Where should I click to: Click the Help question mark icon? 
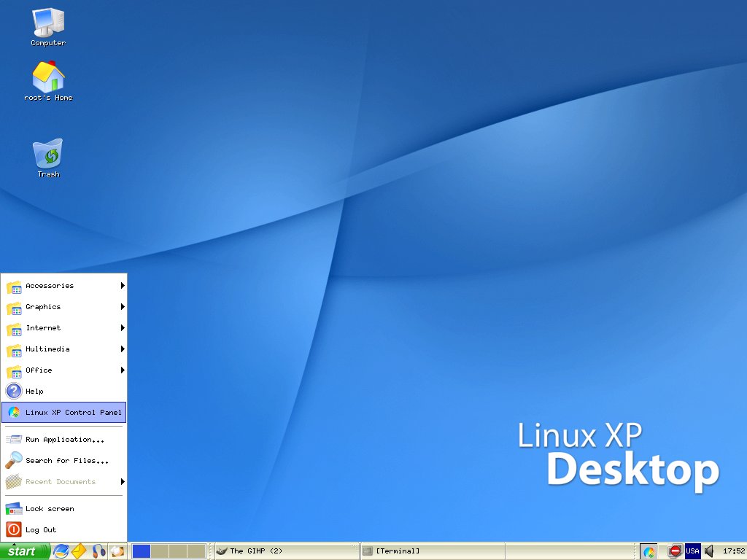point(14,391)
